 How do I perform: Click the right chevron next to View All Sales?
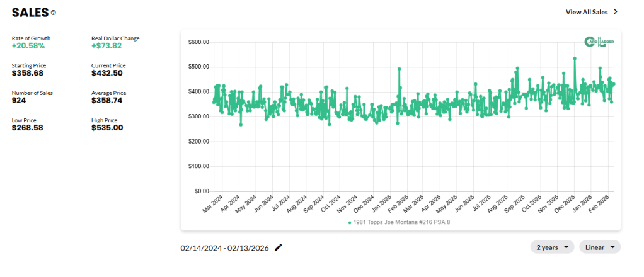616,11
